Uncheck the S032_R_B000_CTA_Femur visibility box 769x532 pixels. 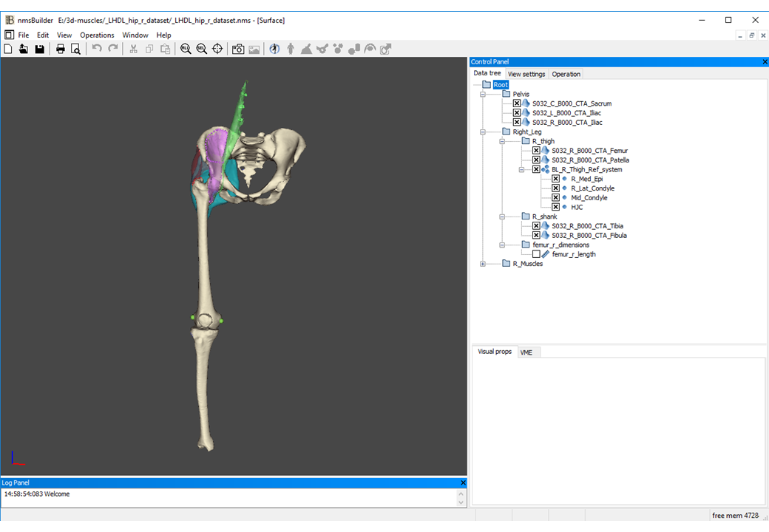pyautogui.click(x=536, y=151)
